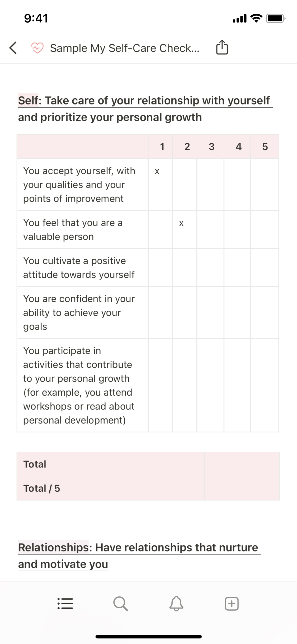
Task: Tap the new page plus icon
Action: (x=232, y=604)
